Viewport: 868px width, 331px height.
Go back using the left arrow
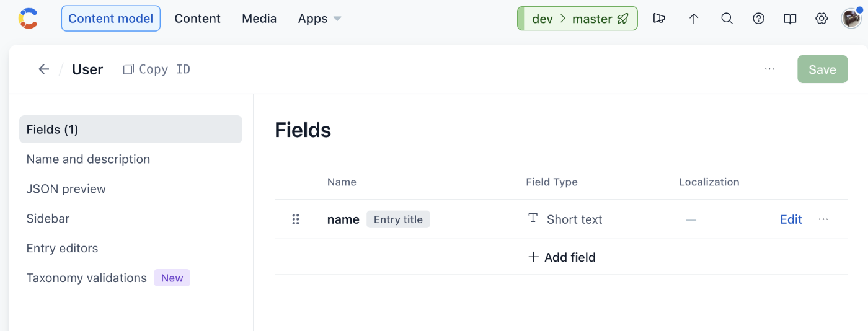(x=43, y=69)
